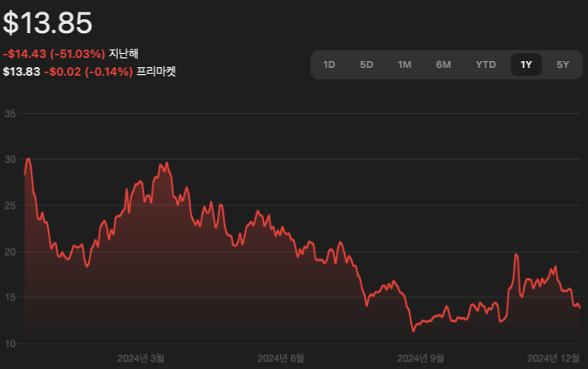Select the 1D time range tab
Screen dimensions: 588x369
(x=329, y=65)
